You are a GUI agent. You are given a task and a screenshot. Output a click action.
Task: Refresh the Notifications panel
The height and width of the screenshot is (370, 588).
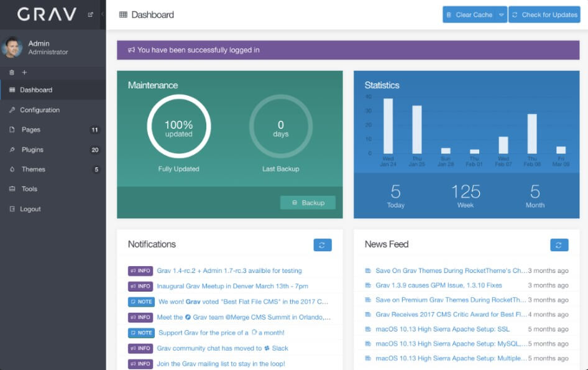click(x=322, y=245)
